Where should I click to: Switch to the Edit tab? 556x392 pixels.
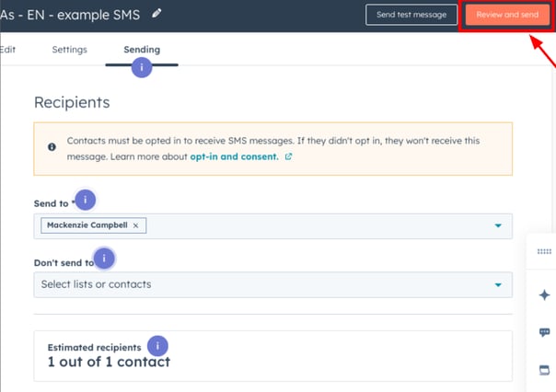pyautogui.click(x=7, y=50)
